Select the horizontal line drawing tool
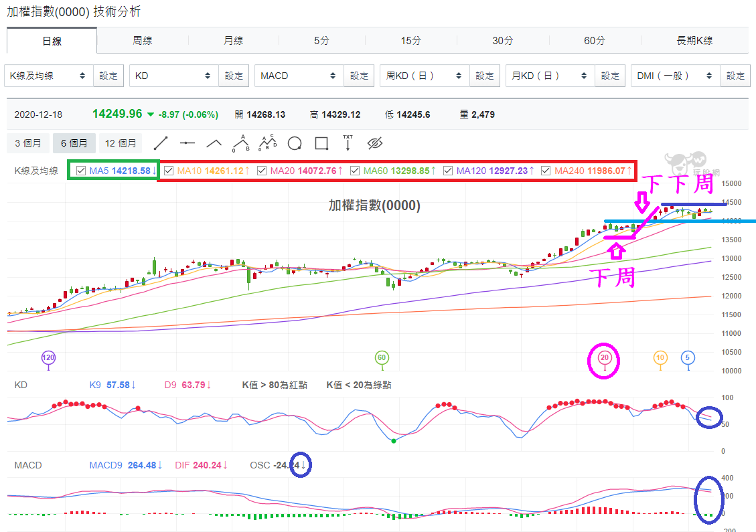Image resolution: width=756 pixels, height=532 pixels. click(187, 143)
